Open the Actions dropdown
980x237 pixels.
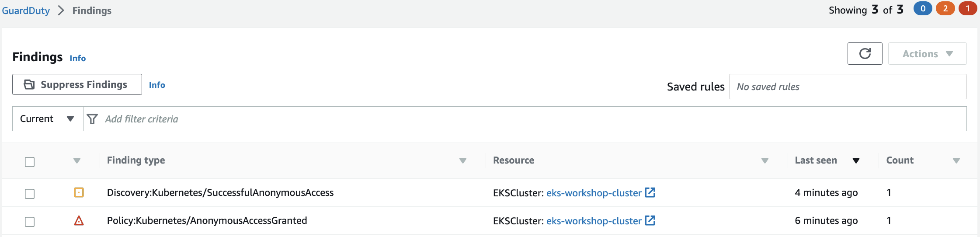[x=927, y=54]
